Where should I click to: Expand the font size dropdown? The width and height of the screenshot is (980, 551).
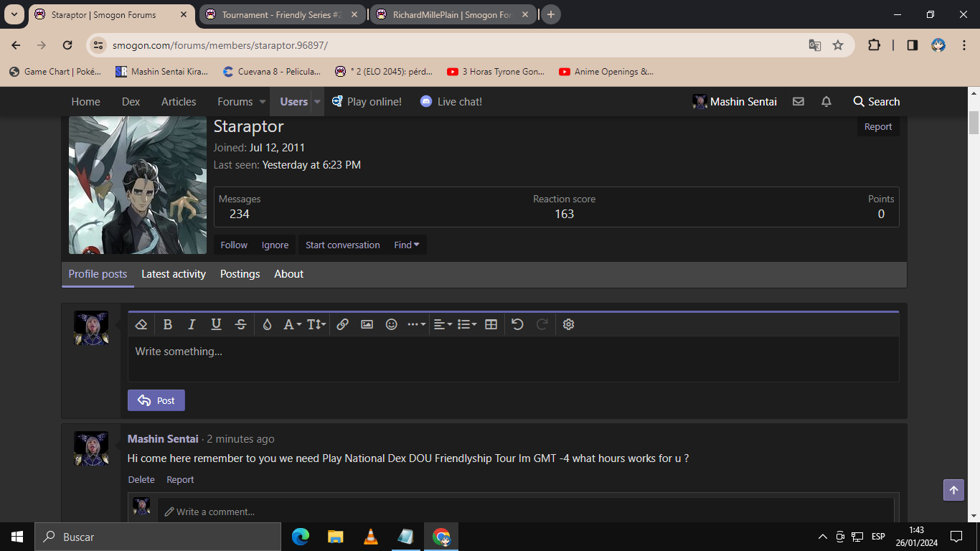[x=316, y=324]
